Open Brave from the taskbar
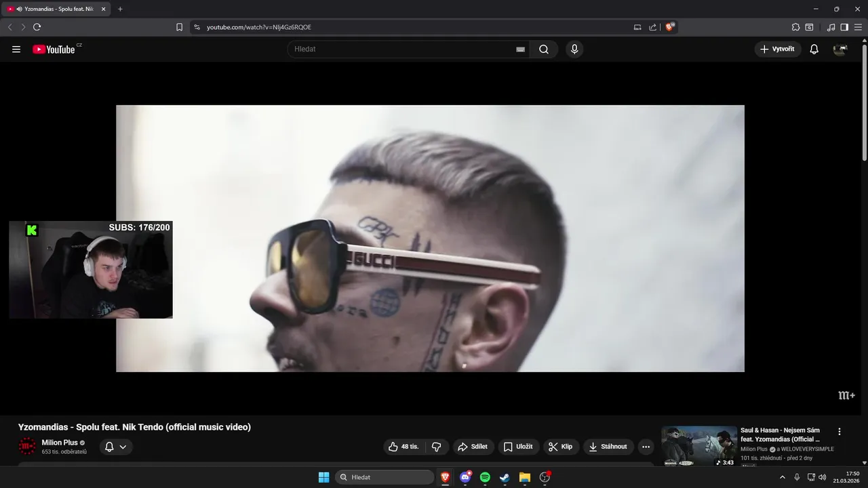Viewport: 868px width, 488px height. (446, 477)
